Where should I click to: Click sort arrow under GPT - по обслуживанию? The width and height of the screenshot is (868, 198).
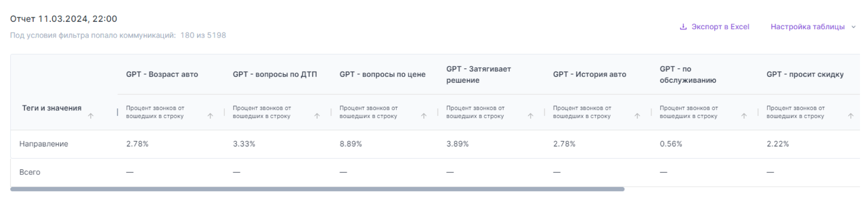744,116
